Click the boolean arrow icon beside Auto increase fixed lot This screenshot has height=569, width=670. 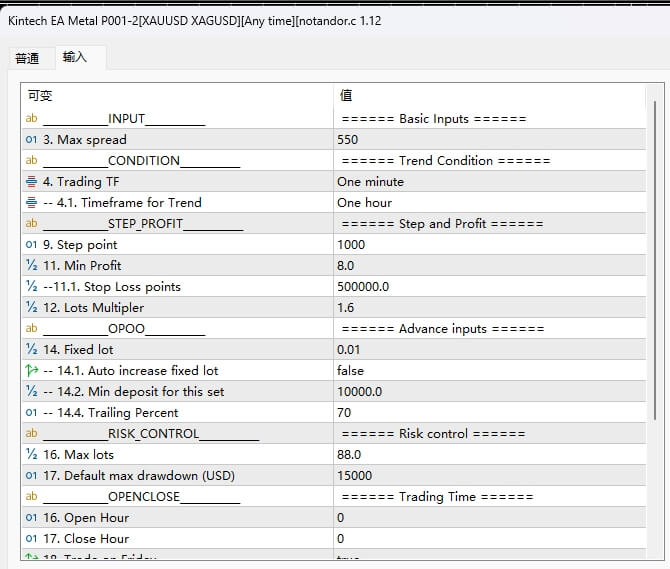tap(32, 370)
